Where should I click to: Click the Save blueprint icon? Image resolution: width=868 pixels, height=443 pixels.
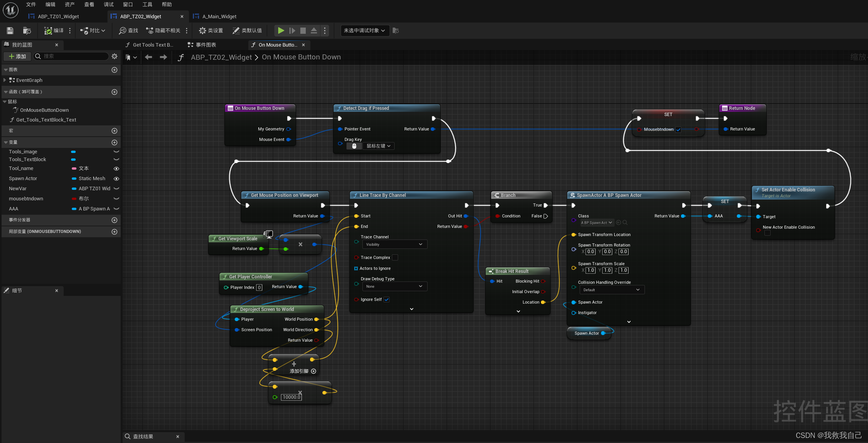pos(10,31)
